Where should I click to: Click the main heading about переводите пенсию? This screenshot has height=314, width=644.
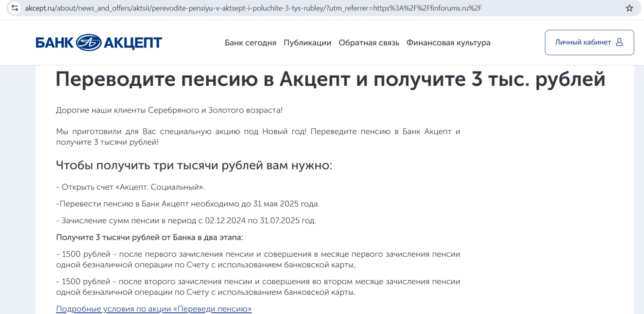[330, 80]
